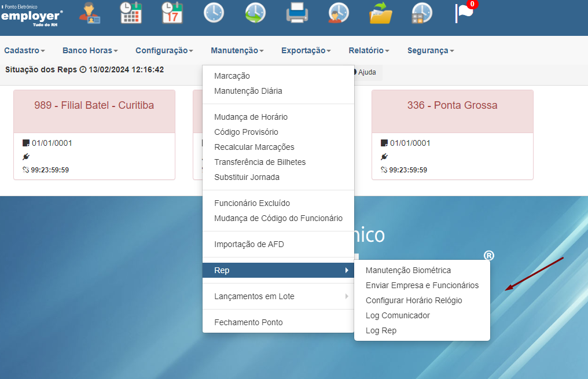Open the calendar grid with clock icon
The height and width of the screenshot is (379, 588).
pos(131,13)
